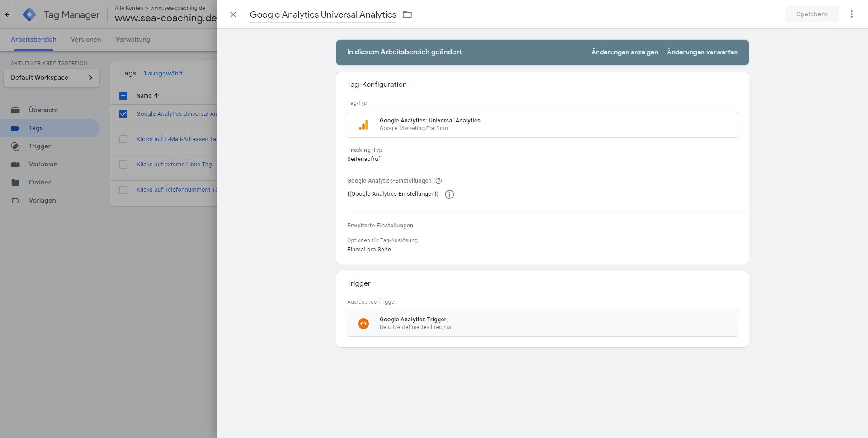868x438 pixels.
Task: Click the Google Analytics bar chart tag-type icon
Action: (363, 125)
